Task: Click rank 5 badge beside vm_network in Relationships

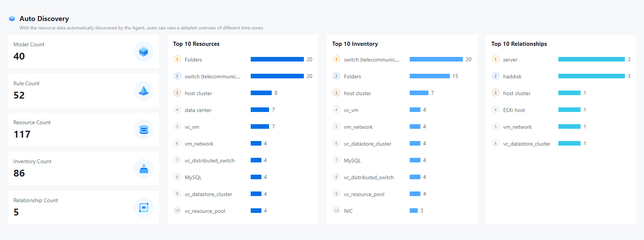Action: [x=495, y=126]
